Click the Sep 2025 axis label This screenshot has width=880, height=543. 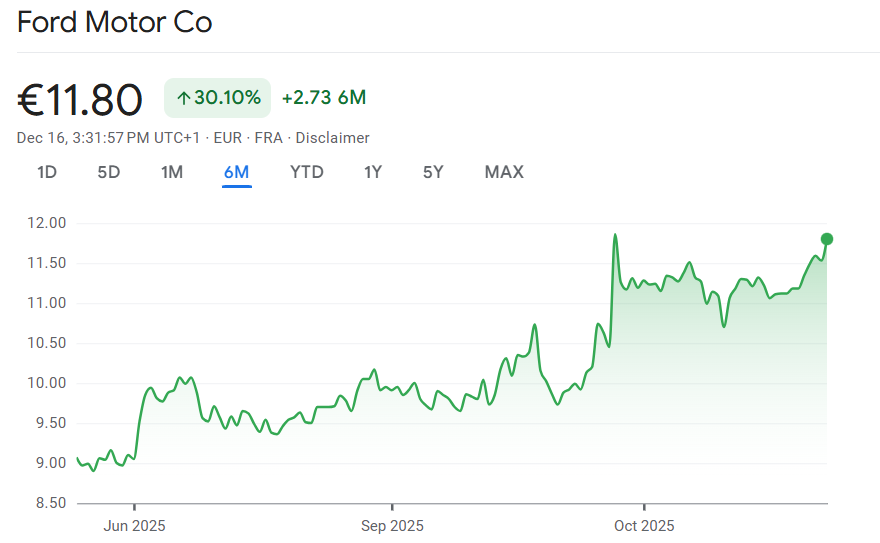pyautogui.click(x=392, y=525)
